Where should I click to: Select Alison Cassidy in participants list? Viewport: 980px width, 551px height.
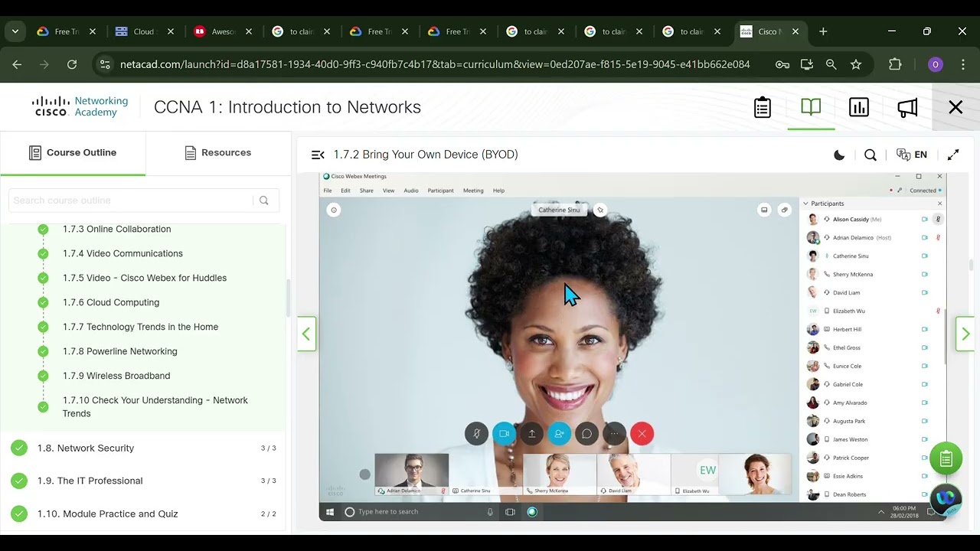pyautogui.click(x=874, y=220)
